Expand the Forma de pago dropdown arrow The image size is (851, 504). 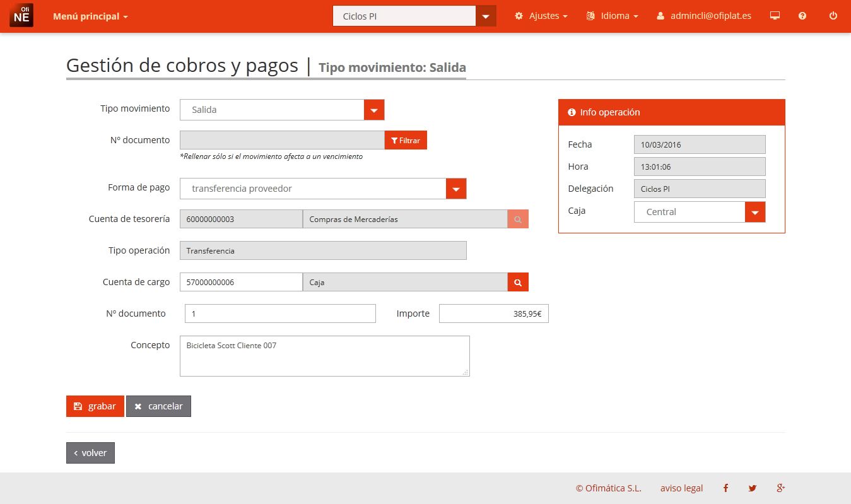click(x=456, y=189)
